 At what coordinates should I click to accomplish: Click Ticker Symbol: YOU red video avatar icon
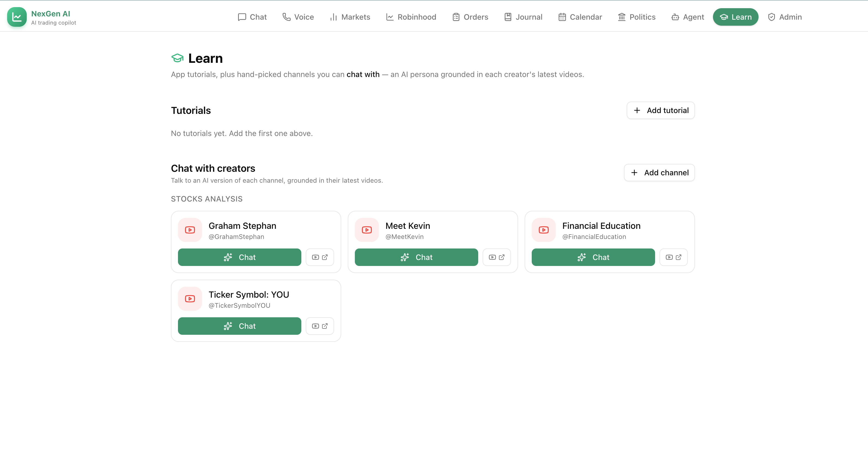coord(190,299)
